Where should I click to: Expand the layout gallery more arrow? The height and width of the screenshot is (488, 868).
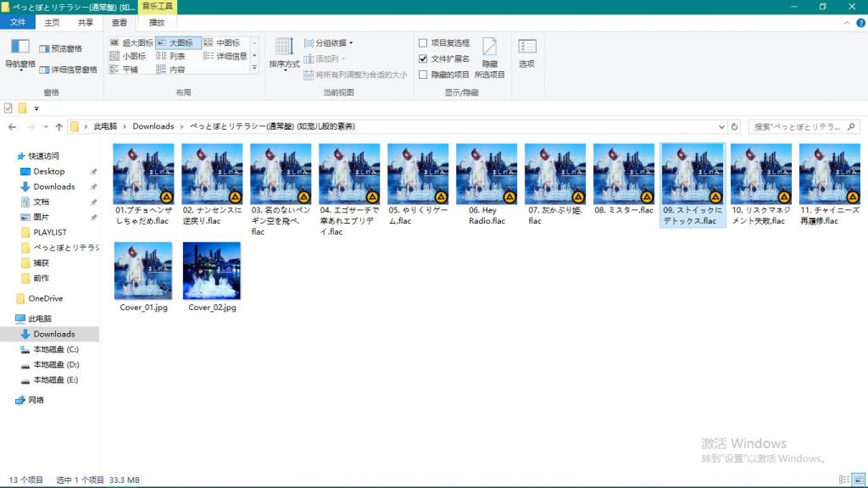254,68
